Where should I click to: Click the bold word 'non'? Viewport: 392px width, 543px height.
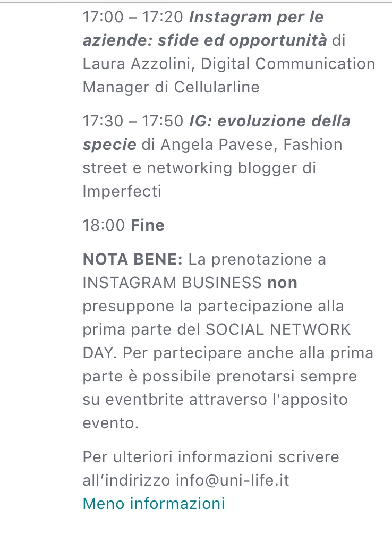pos(282,283)
